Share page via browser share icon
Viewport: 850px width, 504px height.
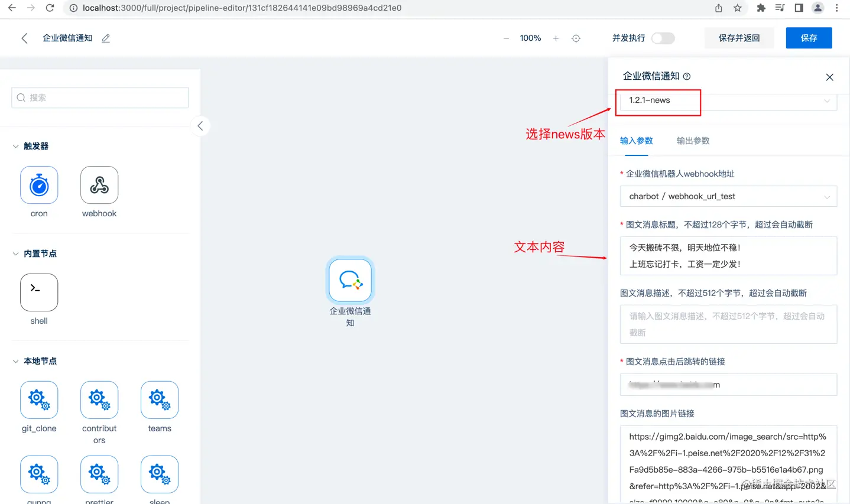pyautogui.click(x=719, y=8)
